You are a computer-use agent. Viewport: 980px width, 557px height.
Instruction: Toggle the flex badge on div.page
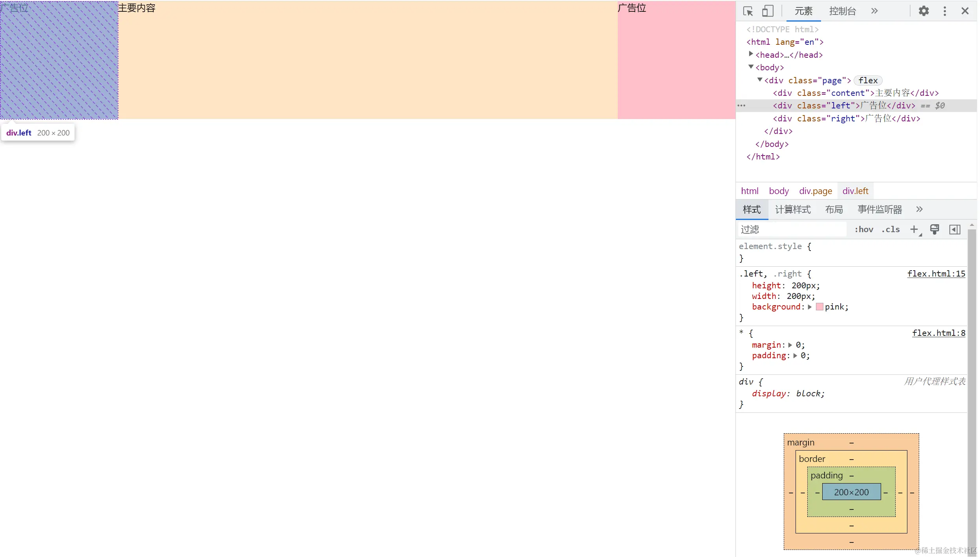(x=868, y=81)
